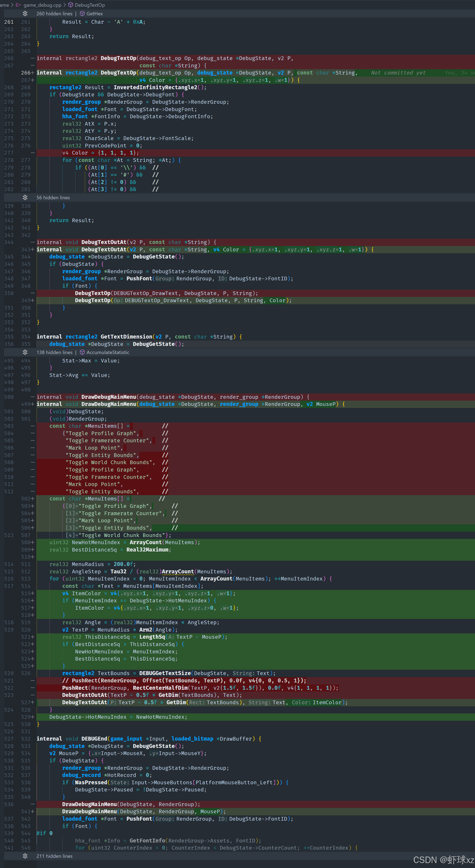The image size is (475, 868).
Task: Click '[4]="Toggle World Chunk Bounds"' on line 507
Action: click(x=115, y=535)
